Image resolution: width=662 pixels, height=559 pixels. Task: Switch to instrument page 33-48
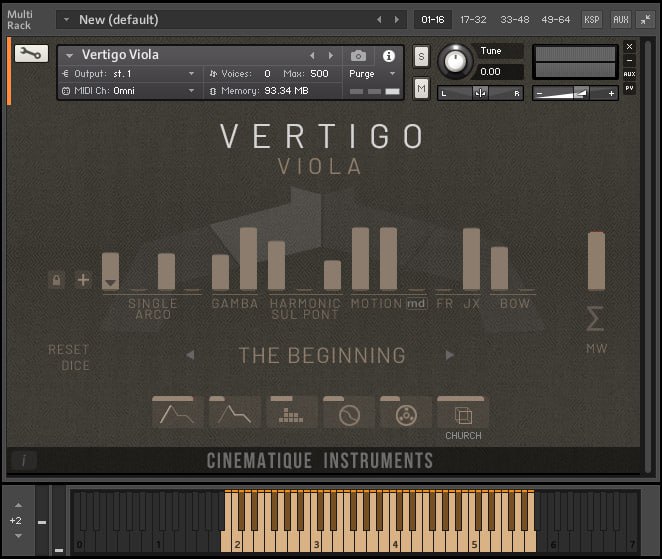coord(515,19)
